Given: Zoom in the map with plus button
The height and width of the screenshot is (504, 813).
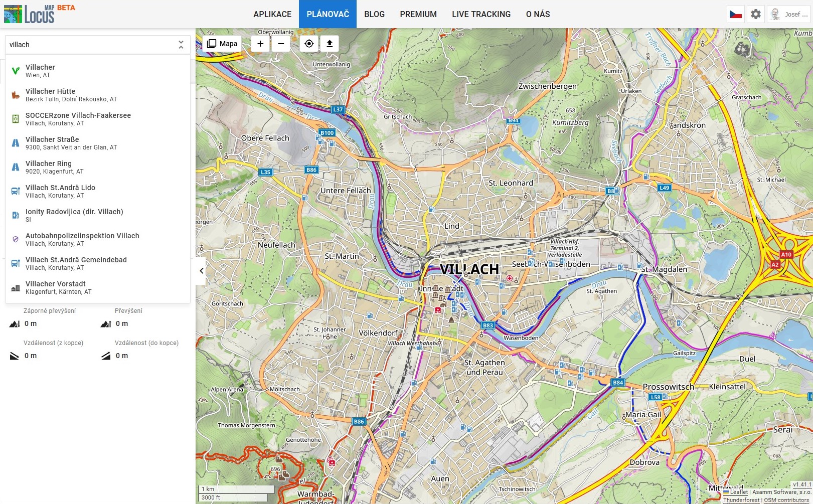Looking at the screenshot, I should coord(260,44).
